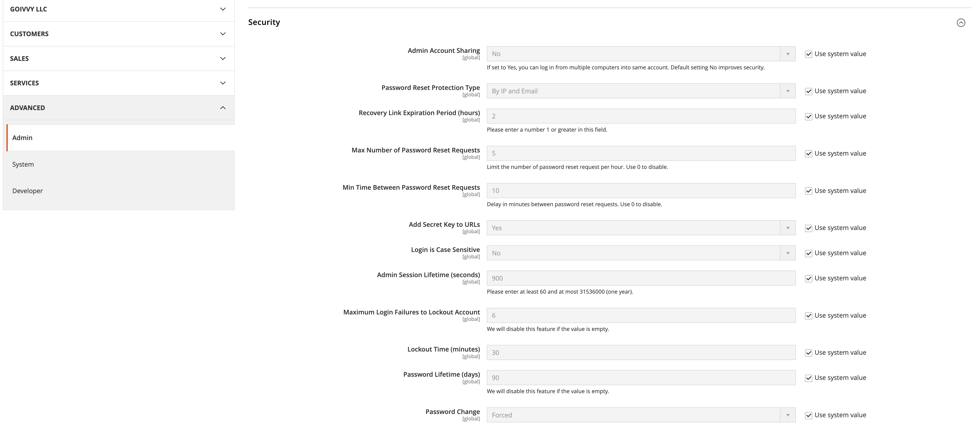
Task: Expand the GOIVVY LLC chevron
Action: [223, 9]
